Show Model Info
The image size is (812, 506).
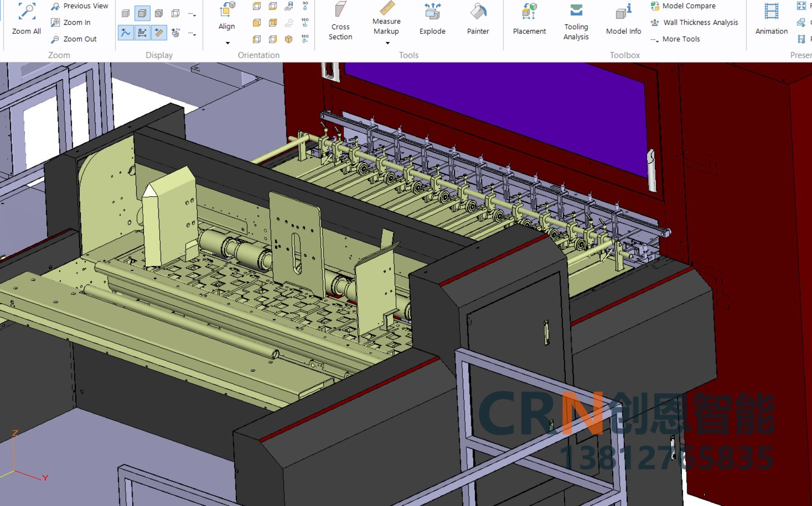(623, 18)
